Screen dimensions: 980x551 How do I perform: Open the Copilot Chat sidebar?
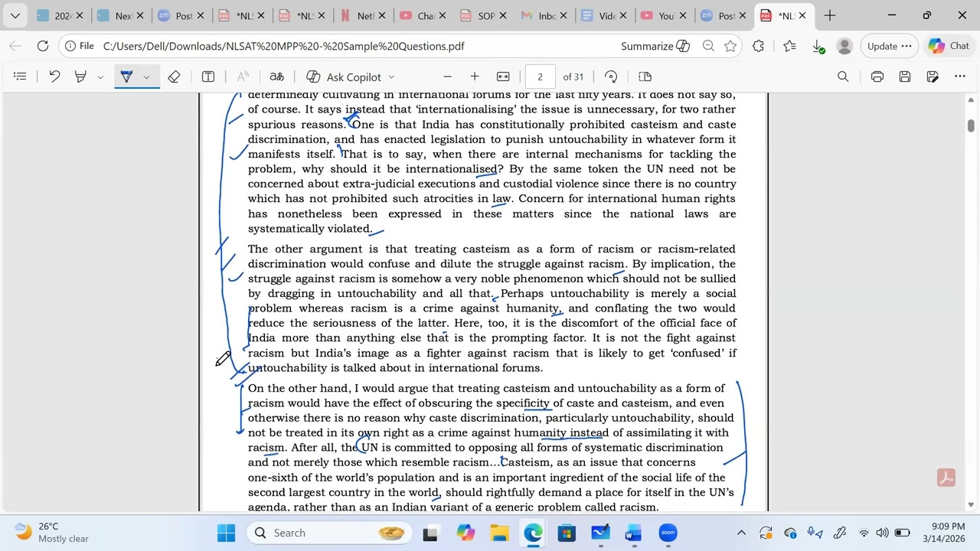coord(949,46)
